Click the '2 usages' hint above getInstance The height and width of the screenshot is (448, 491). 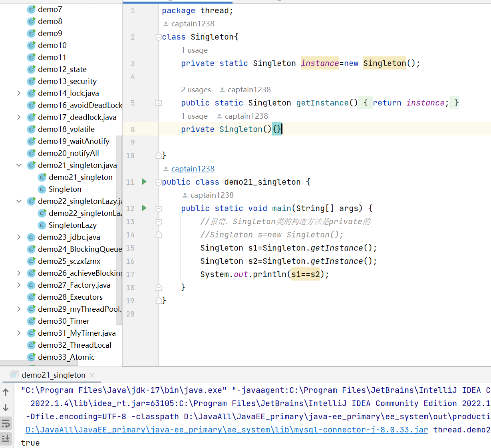pos(196,90)
